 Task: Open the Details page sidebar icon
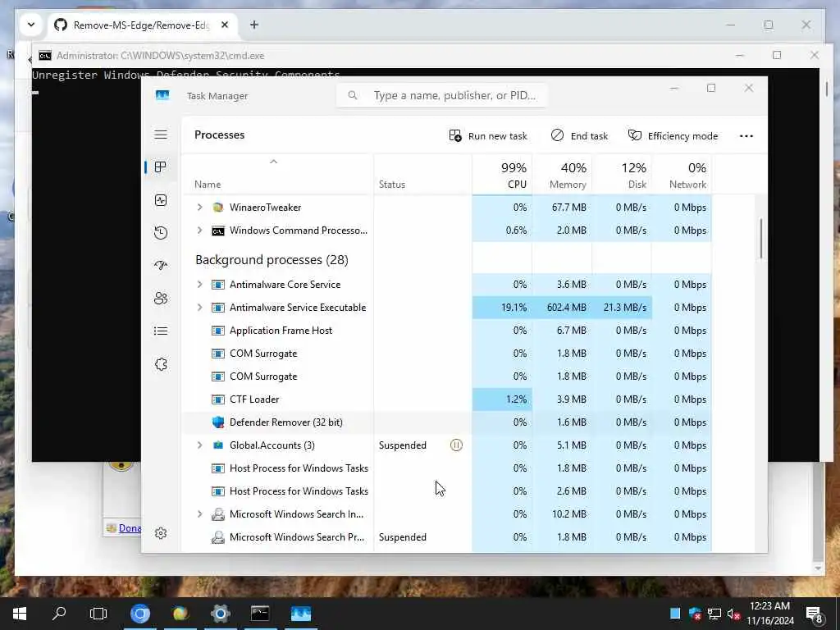(x=161, y=331)
